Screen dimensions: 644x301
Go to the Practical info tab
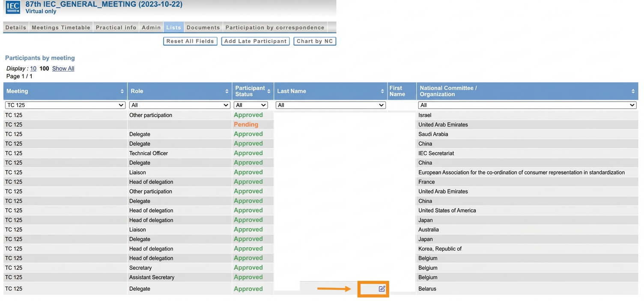point(116,27)
